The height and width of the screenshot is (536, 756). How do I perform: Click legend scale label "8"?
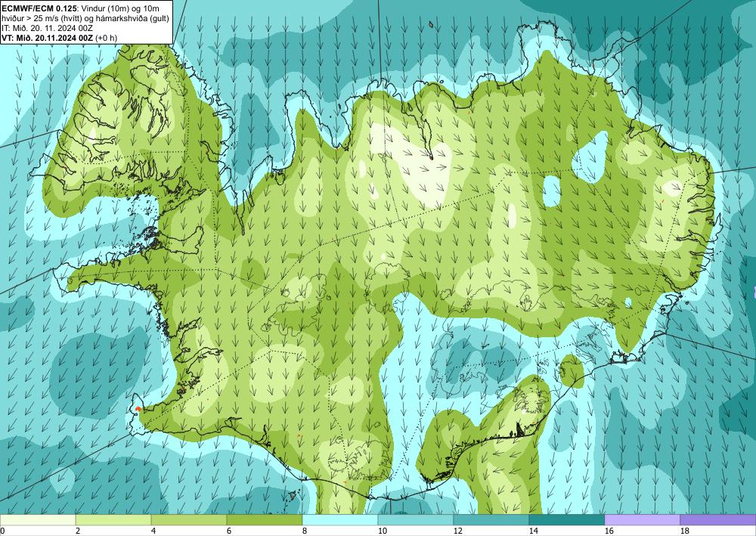pyautogui.click(x=305, y=531)
